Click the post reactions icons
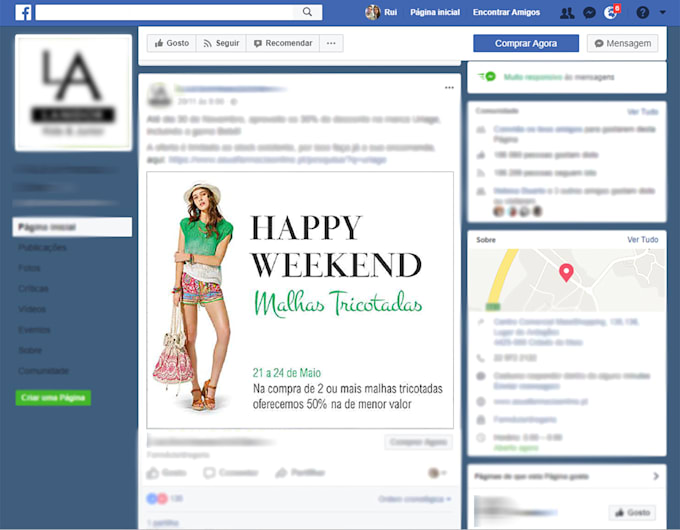Viewport: 680px width, 530px height. coord(157,499)
